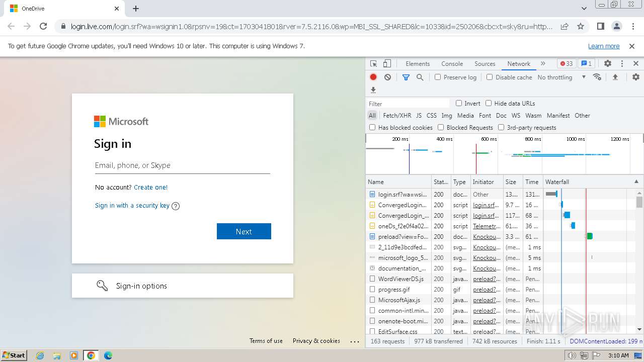Click the Waterfall sort arrow

pyautogui.click(x=636, y=182)
